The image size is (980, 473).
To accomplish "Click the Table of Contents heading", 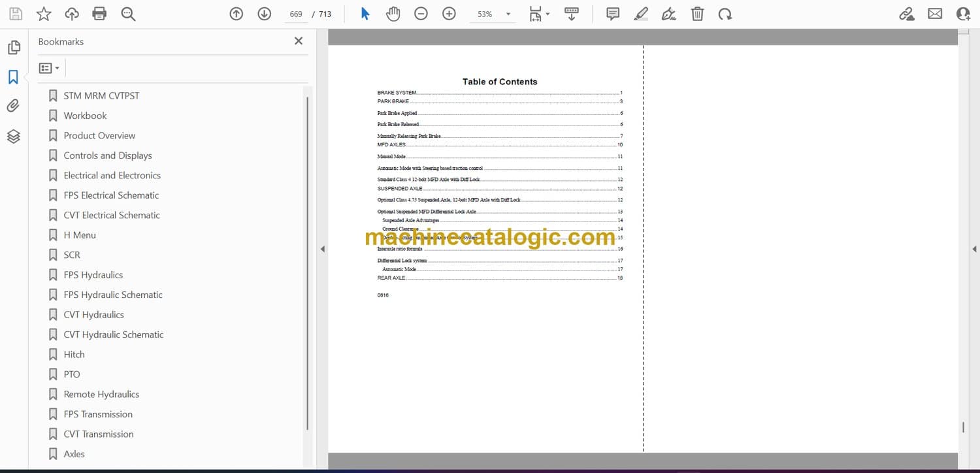I will tap(500, 82).
